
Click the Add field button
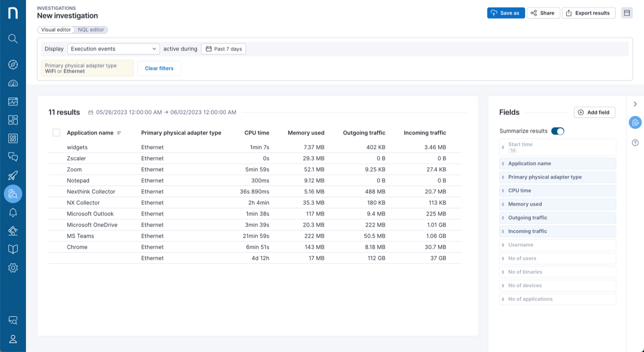pyautogui.click(x=594, y=112)
